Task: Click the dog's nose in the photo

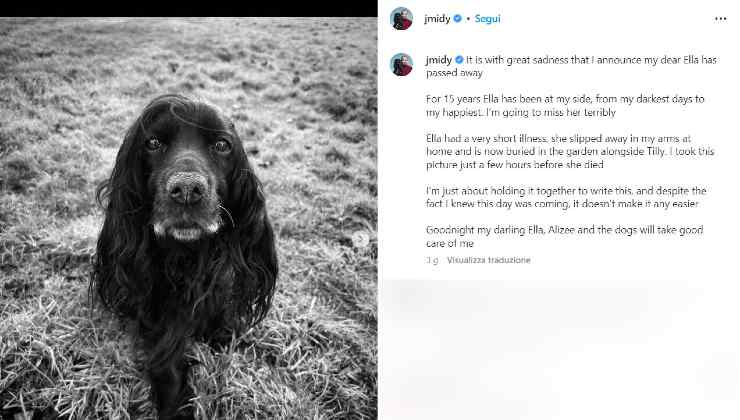Action: [187, 188]
